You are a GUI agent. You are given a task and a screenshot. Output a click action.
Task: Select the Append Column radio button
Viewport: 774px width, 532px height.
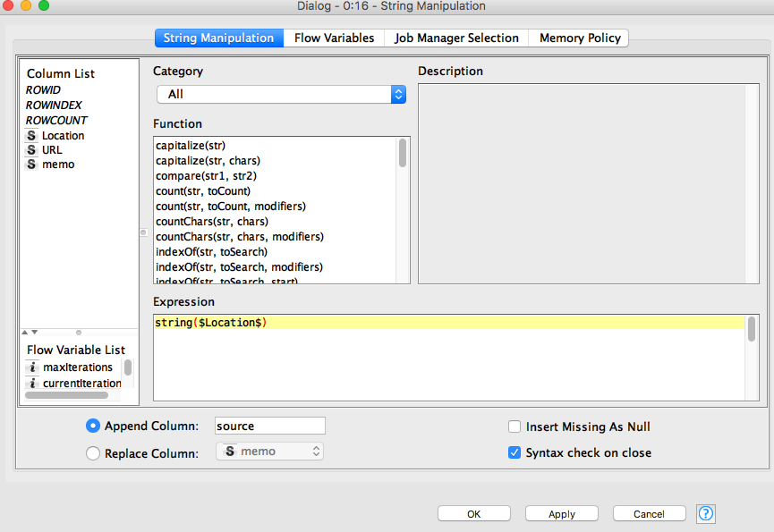tap(93, 426)
